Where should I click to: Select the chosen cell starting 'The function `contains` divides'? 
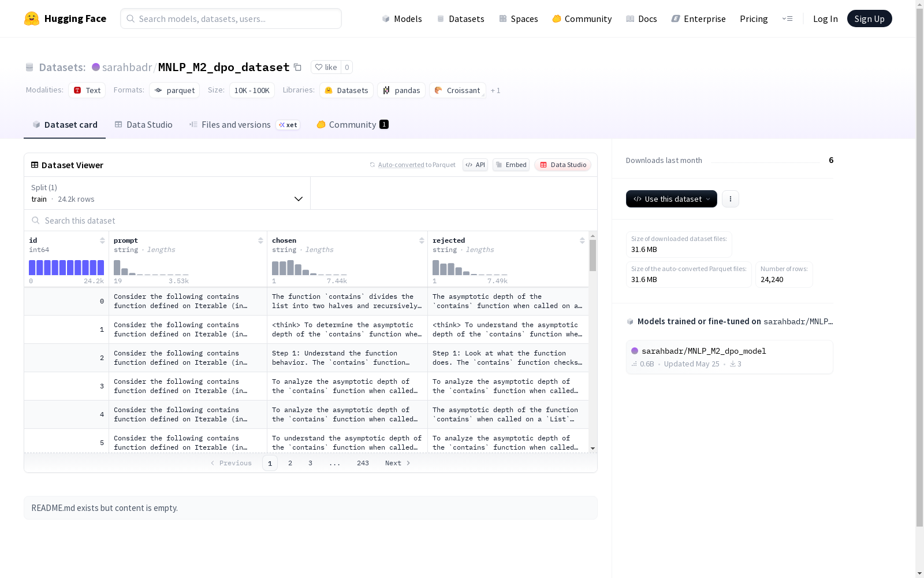(347, 301)
